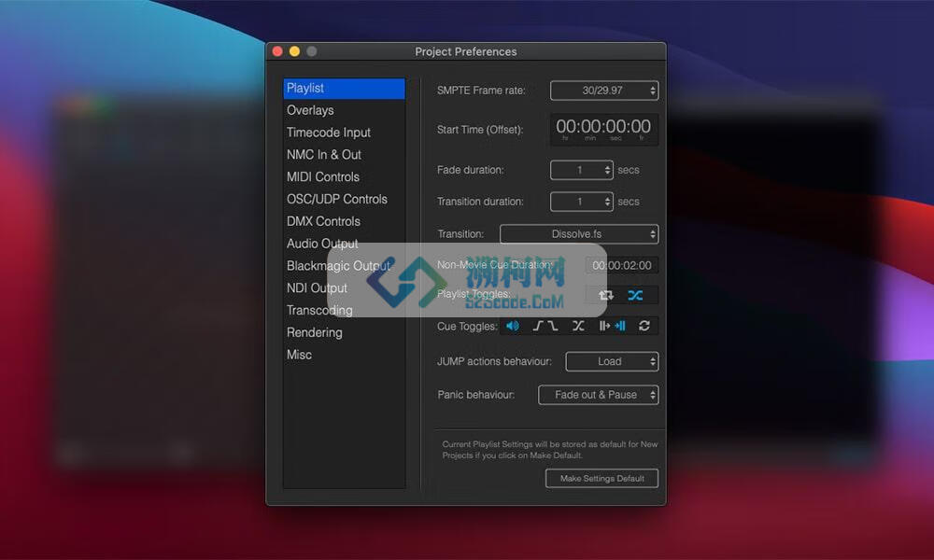Select the Playlist preferences section

point(345,88)
